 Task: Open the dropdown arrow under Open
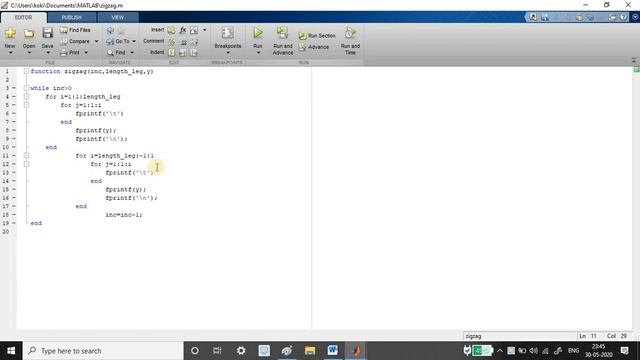[29, 53]
